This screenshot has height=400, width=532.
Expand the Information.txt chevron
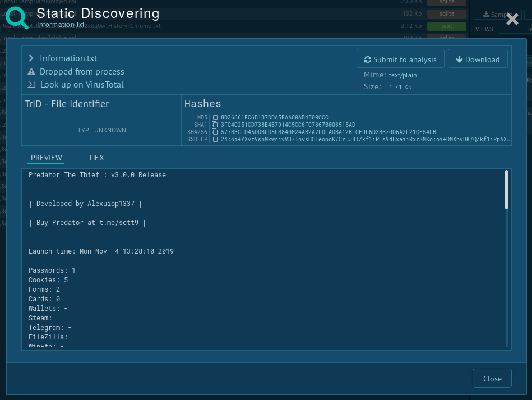(31, 58)
